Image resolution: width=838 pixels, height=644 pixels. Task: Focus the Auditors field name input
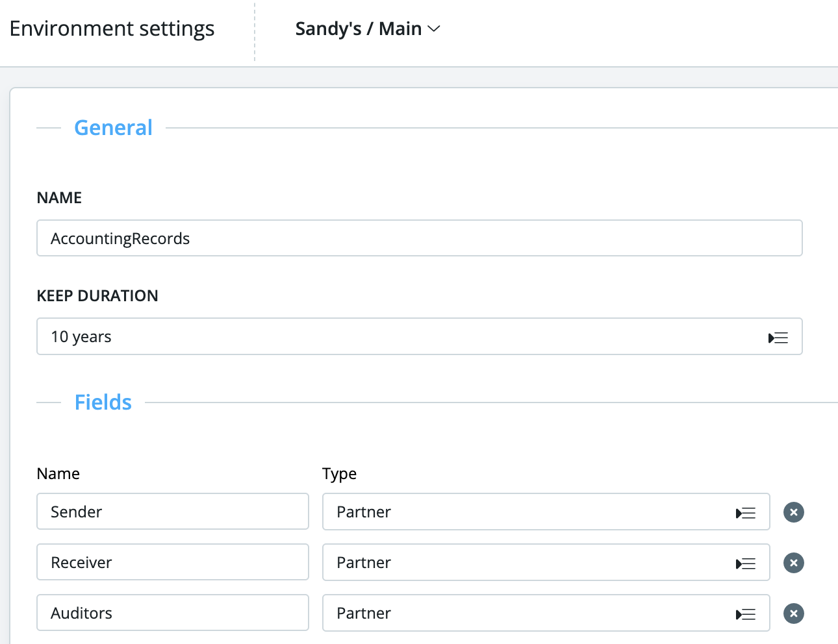[172, 613]
